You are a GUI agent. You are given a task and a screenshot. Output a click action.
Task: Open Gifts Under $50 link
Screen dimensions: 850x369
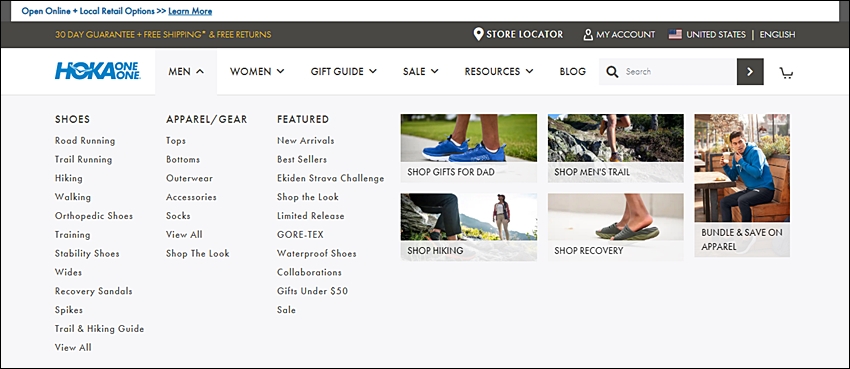tap(312, 291)
